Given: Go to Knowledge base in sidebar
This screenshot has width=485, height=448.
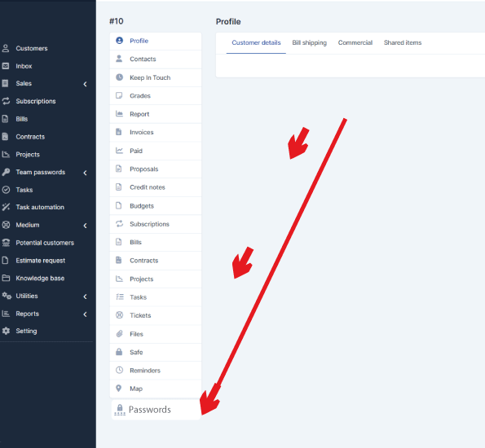Looking at the screenshot, I should pos(40,279).
